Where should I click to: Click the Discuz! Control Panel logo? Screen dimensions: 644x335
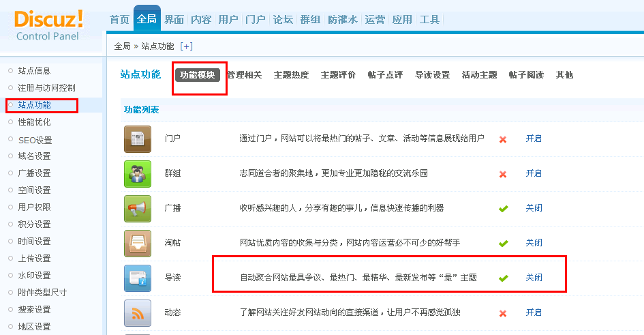point(48,25)
